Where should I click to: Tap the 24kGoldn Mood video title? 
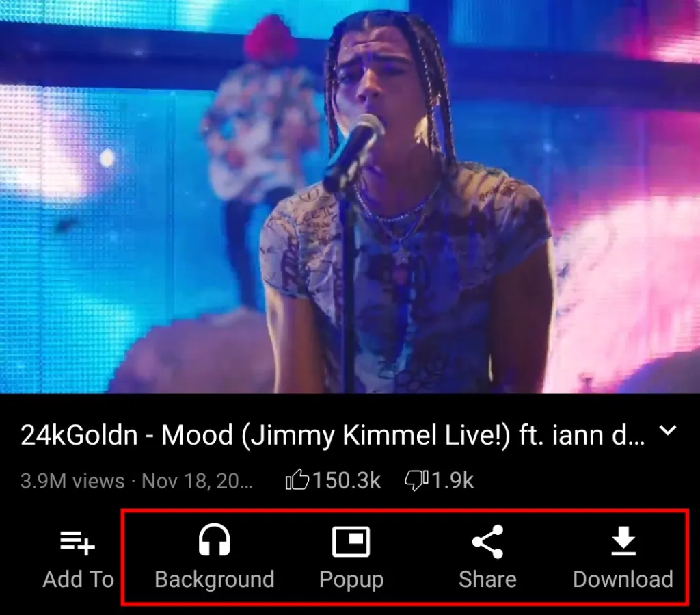tap(333, 435)
